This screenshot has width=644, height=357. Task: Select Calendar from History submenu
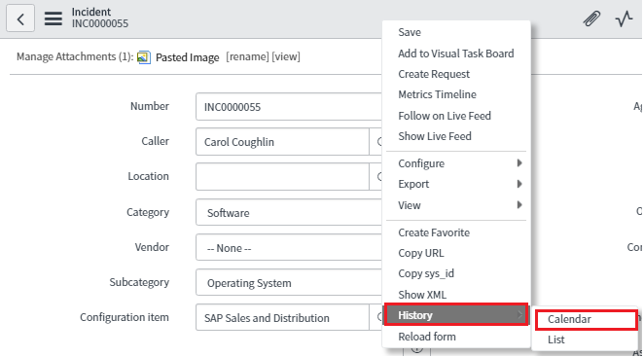pos(586,320)
